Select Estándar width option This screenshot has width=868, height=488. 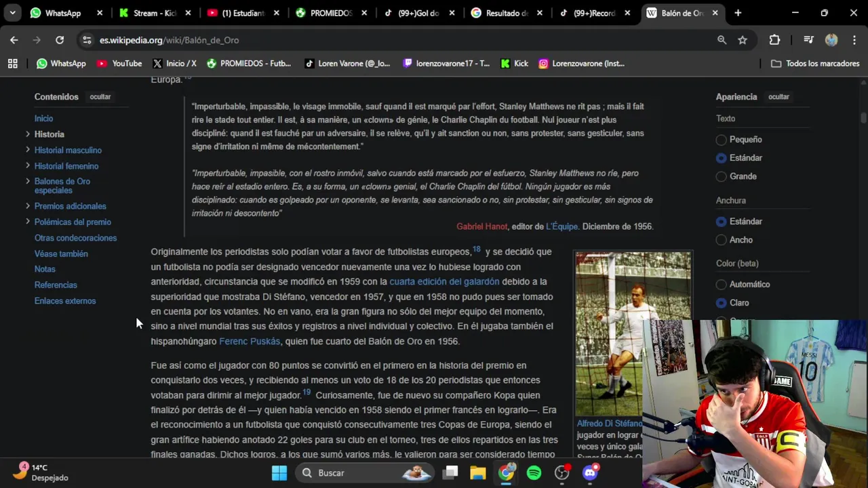tap(721, 222)
